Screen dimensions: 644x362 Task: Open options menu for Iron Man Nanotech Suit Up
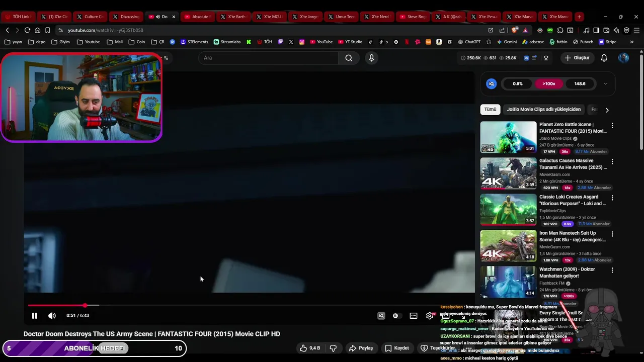[612, 234]
